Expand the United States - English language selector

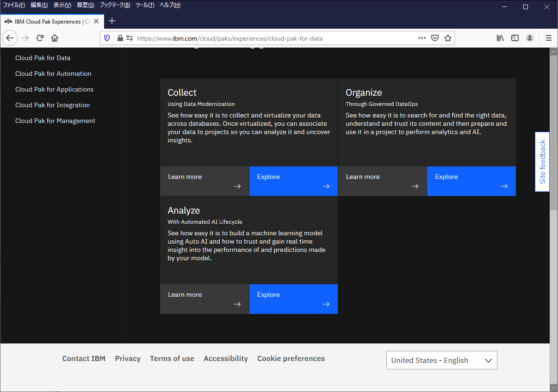pyautogui.click(x=441, y=361)
